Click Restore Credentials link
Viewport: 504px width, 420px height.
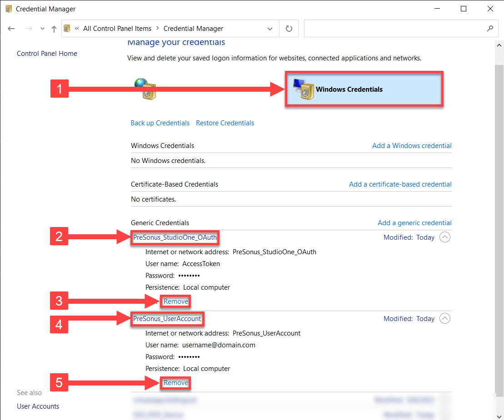(225, 123)
